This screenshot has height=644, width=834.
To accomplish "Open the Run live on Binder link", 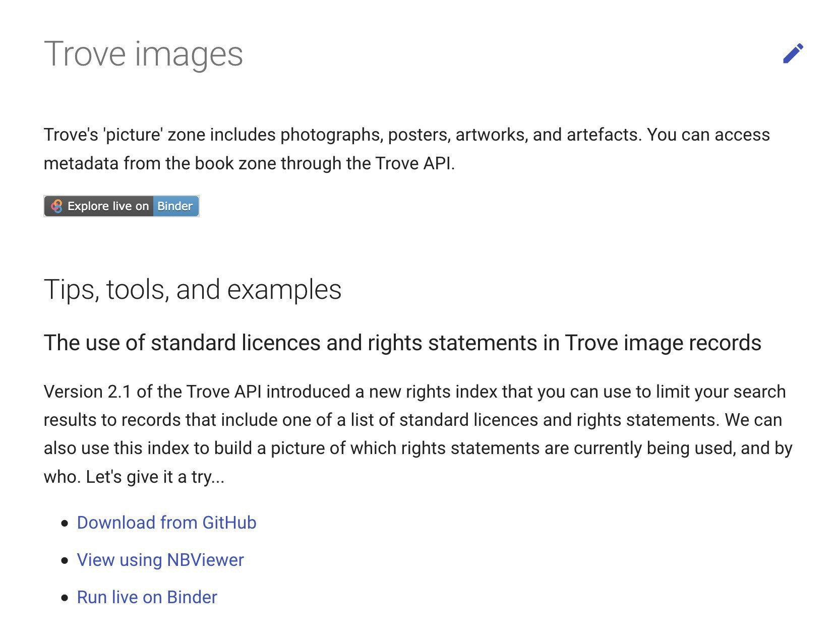I will tap(147, 597).
